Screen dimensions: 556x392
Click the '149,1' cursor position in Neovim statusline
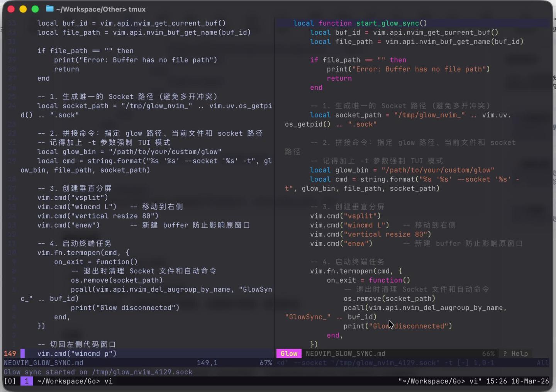207,363
